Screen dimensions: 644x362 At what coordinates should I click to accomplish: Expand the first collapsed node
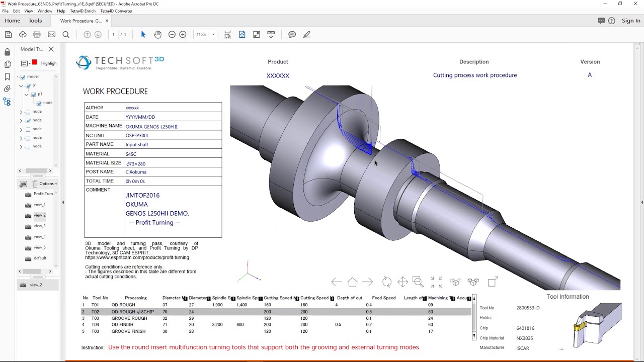click(21, 112)
